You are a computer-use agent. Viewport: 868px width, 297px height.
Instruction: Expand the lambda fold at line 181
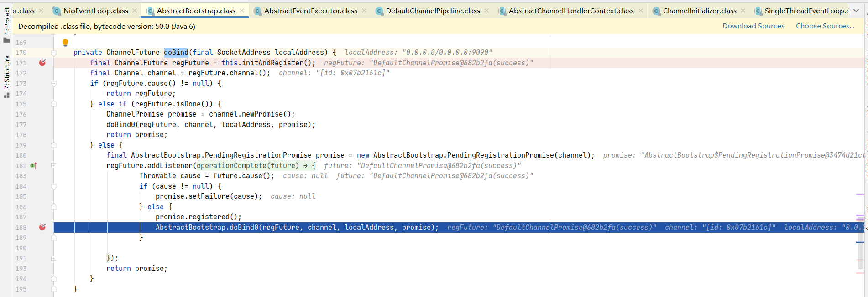(54, 165)
